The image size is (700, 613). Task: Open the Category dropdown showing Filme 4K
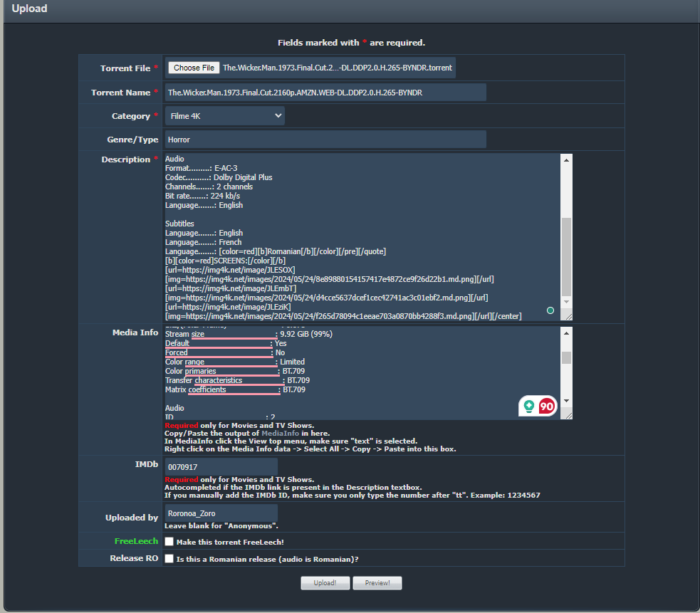tap(225, 115)
